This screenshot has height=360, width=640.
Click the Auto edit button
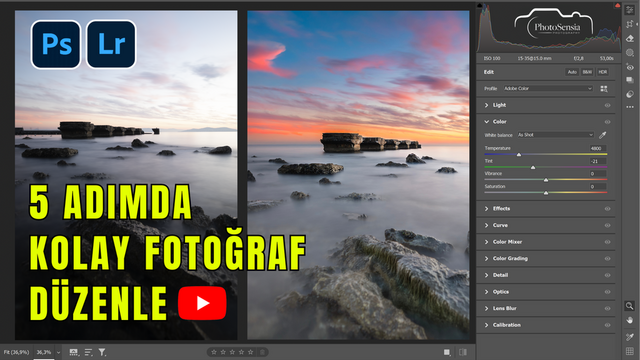(572, 72)
